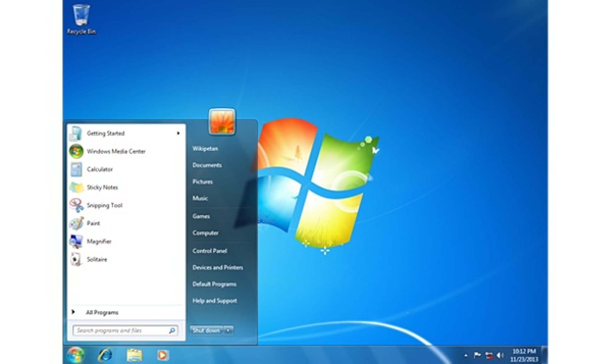Launch Windows Media Player from taskbar
Viewport: 605px width, 364px height.
click(x=163, y=355)
